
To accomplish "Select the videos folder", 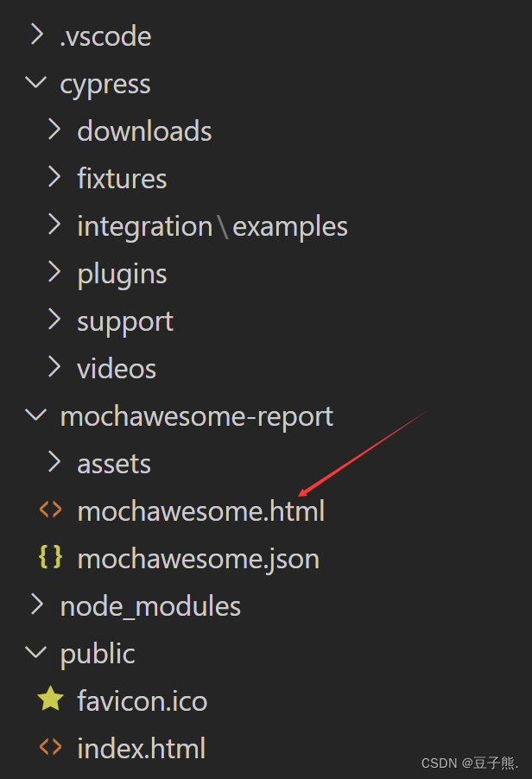I will (x=117, y=369).
